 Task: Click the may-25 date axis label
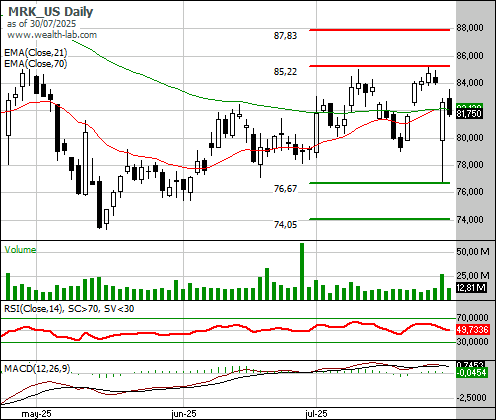click(x=36, y=414)
